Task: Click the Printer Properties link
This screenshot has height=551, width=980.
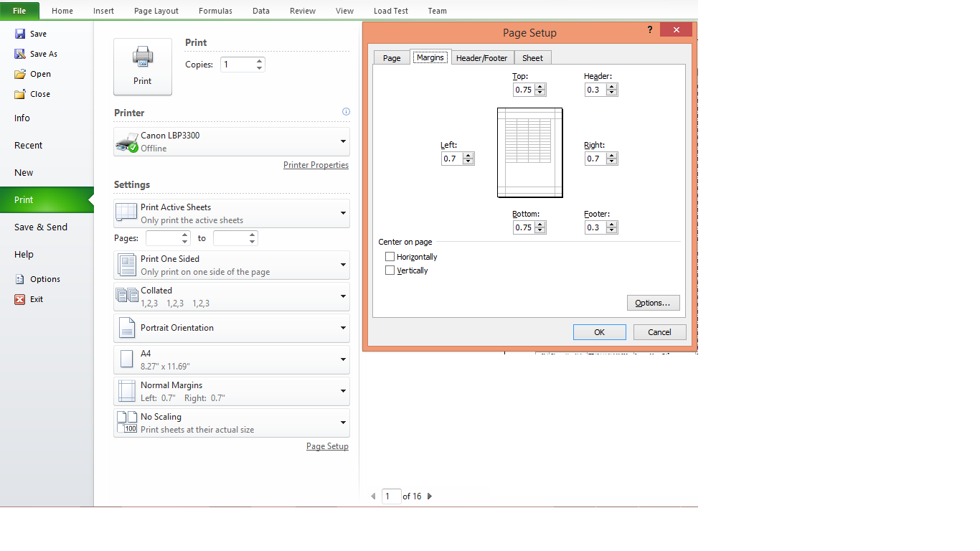Action: (x=316, y=165)
